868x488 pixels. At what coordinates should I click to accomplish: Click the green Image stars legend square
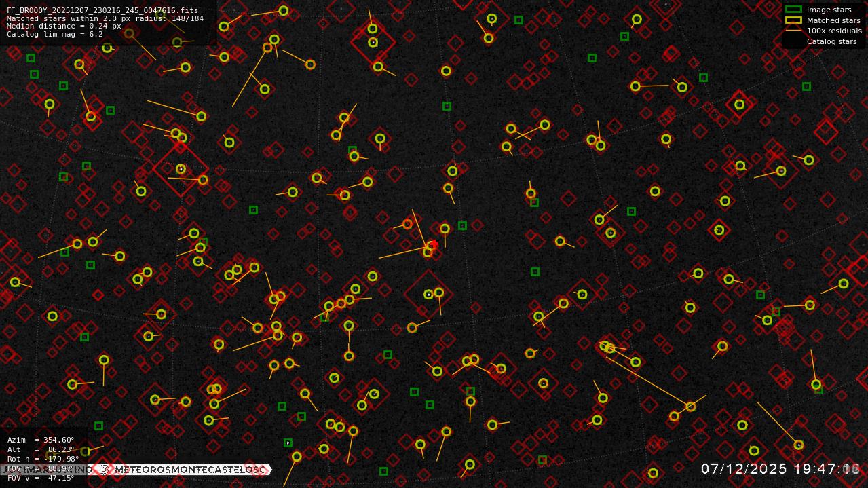click(x=793, y=10)
